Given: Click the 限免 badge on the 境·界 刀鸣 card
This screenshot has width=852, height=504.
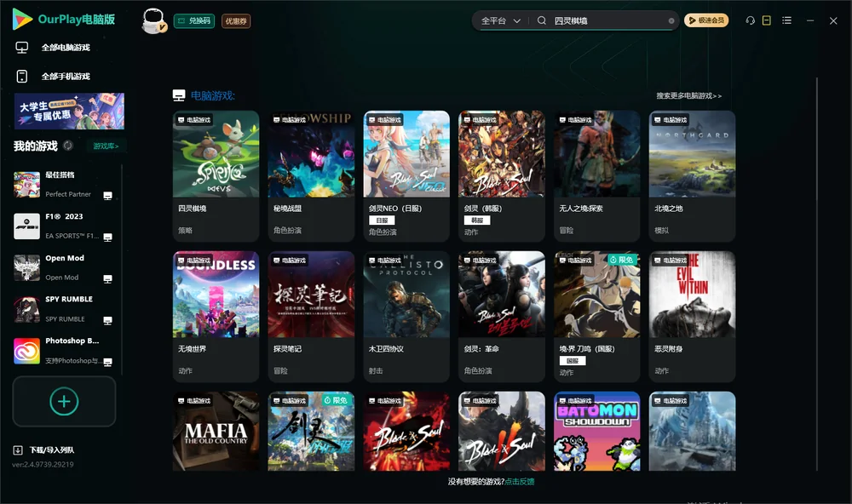Looking at the screenshot, I should coord(621,261).
